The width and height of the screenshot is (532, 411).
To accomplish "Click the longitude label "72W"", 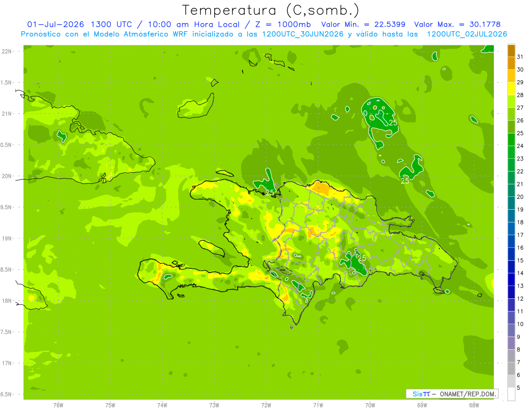I will [x=266, y=405].
